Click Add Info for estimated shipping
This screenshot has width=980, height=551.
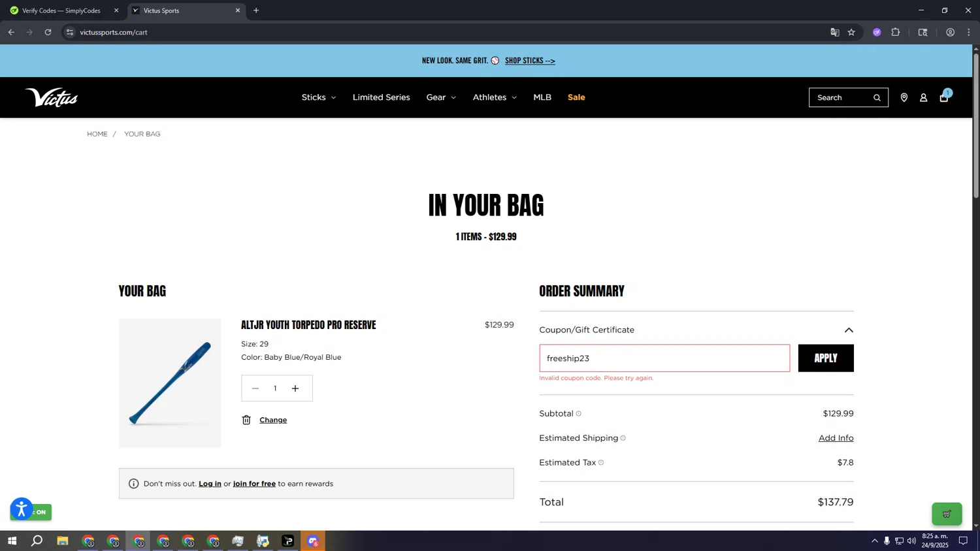836,438
